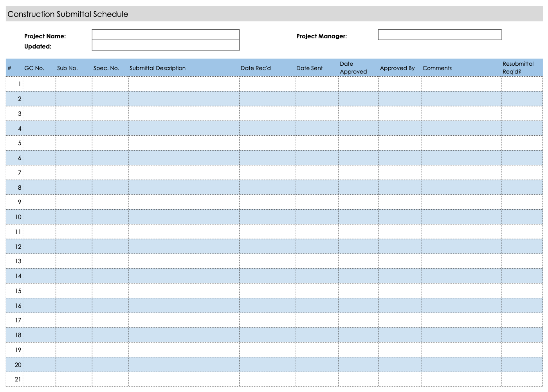Select the Date Rec'd column header
The image size is (548, 392).
tap(256, 68)
